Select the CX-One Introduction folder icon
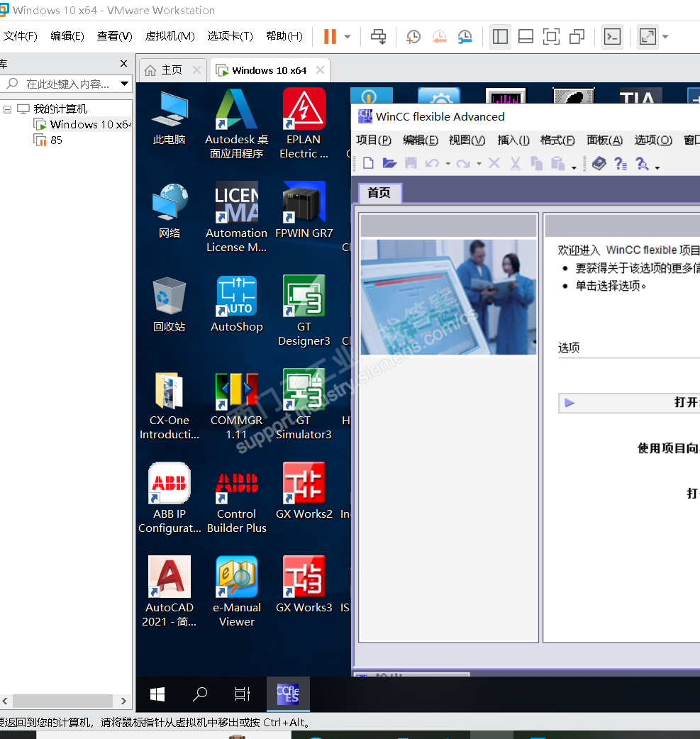 tap(170, 406)
